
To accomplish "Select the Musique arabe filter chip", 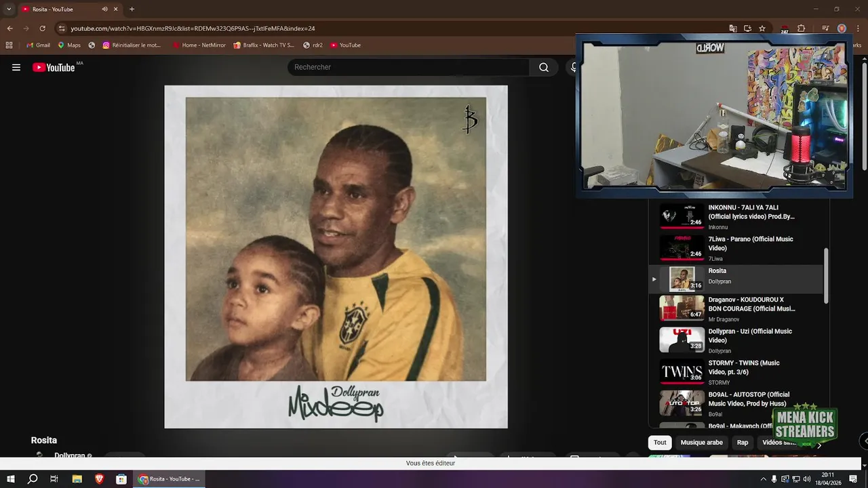I will (701, 443).
